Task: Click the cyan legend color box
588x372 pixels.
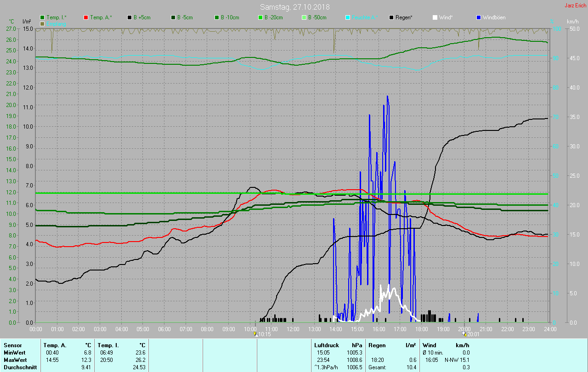Action: click(348, 17)
